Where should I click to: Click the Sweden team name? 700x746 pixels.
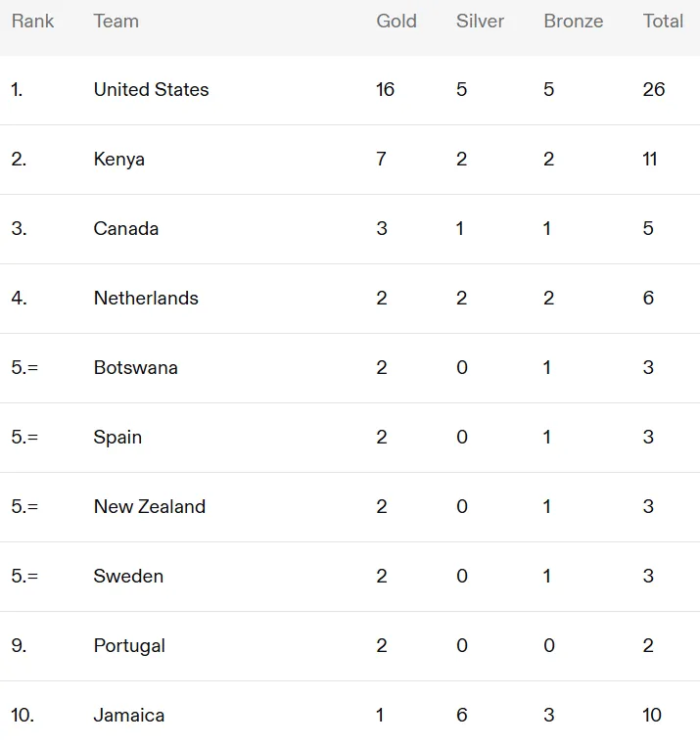pos(128,576)
